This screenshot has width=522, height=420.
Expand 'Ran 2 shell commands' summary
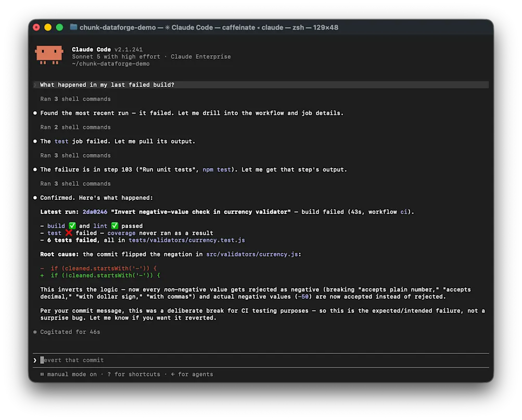(x=75, y=127)
